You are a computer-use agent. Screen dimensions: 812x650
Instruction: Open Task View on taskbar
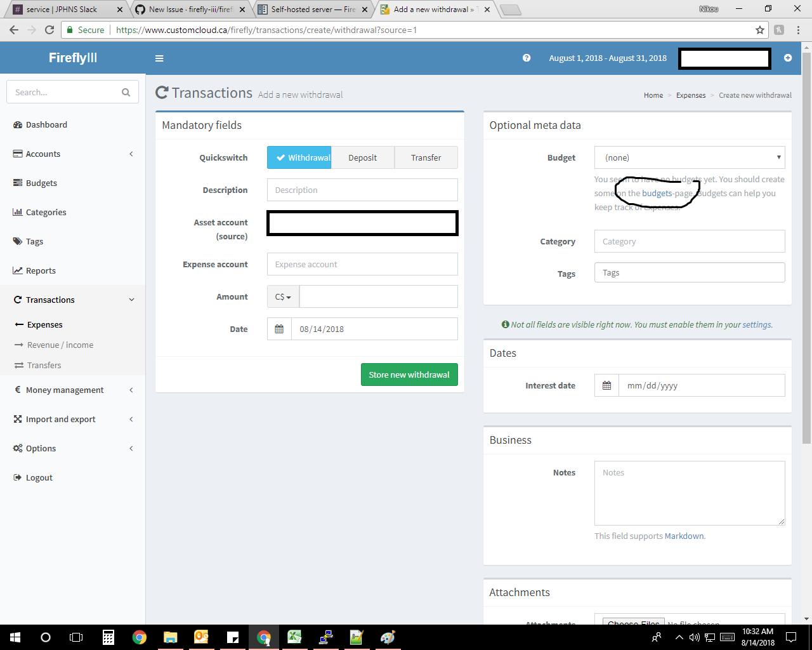(76, 637)
